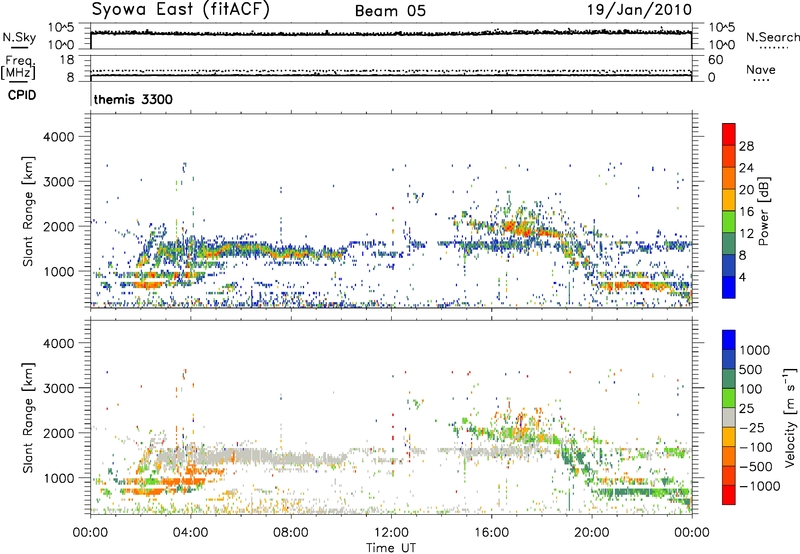Screen dimensions: 800x554
Task: Select the 'Freq. [MHz]' axis label
Action: tap(19, 67)
